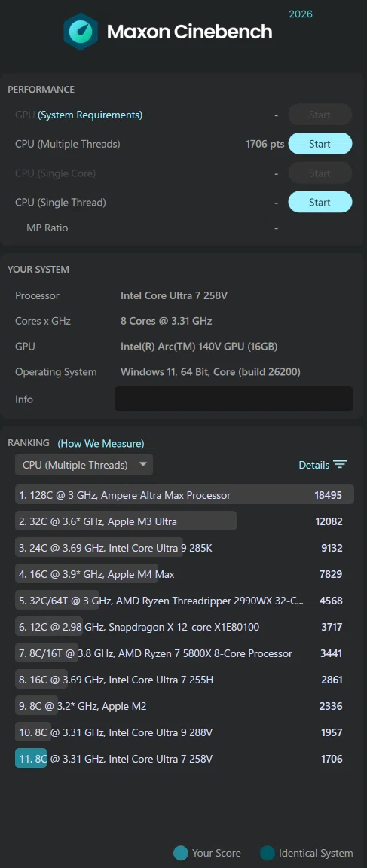Image resolution: width=367 pixels, height=868 pixels.
Task: Expand ranking Details
Action: [x=323, y=465]
